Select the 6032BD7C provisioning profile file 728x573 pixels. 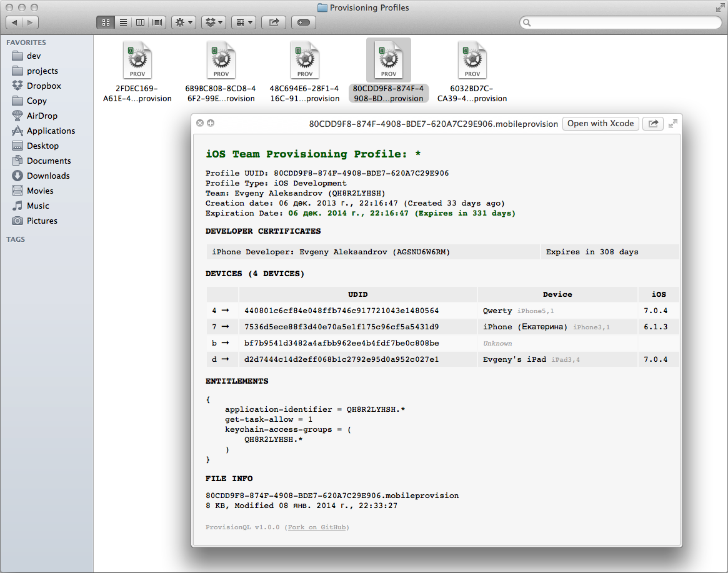tap(472, 71)
